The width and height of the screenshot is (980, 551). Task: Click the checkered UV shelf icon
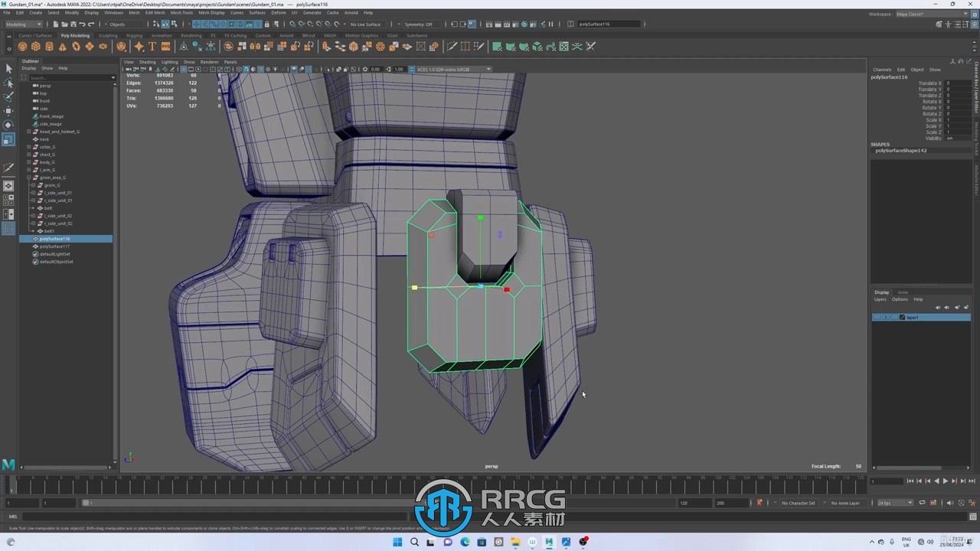click(564, 47)
